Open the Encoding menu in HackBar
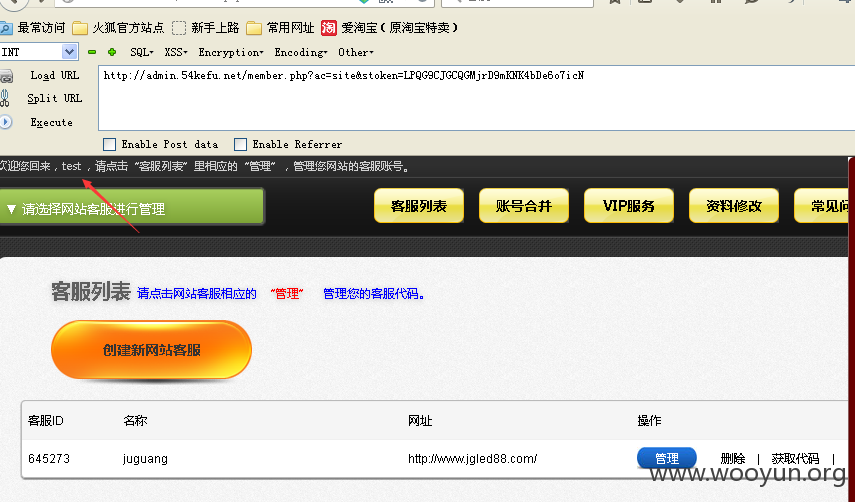Image resolution: width=855 pixels, height=502 pixels. tap(301, 52)
